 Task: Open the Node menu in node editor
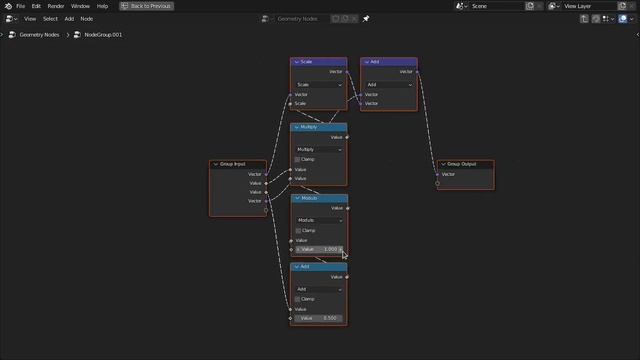pos(87,19)
